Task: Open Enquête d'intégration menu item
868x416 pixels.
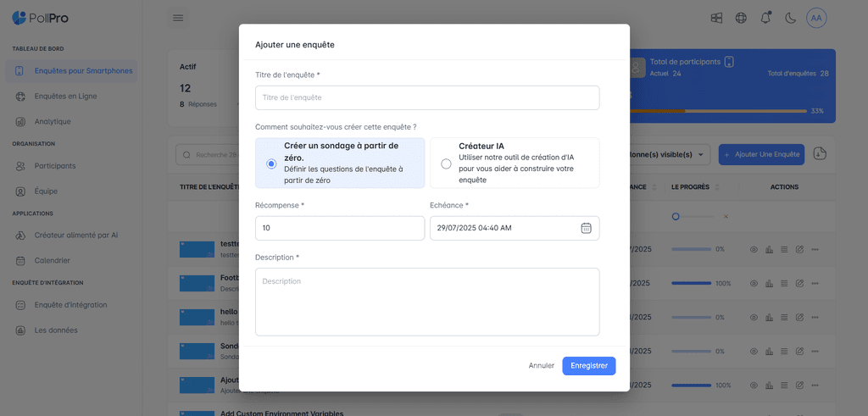Action: (x=71, y=305)
